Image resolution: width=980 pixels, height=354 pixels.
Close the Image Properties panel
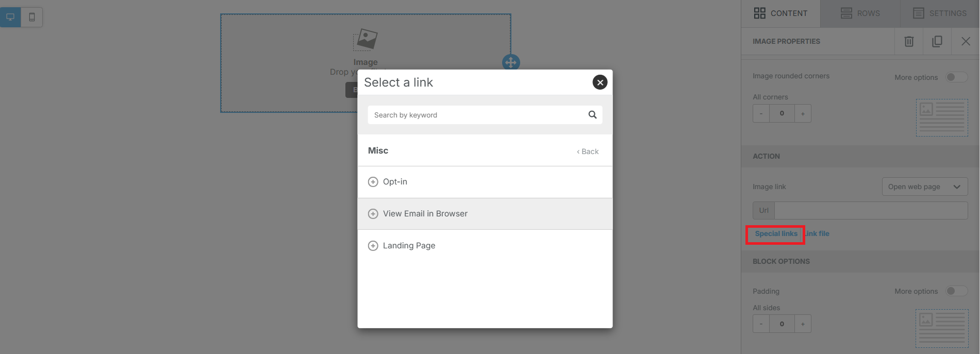(x=966, y=41)
